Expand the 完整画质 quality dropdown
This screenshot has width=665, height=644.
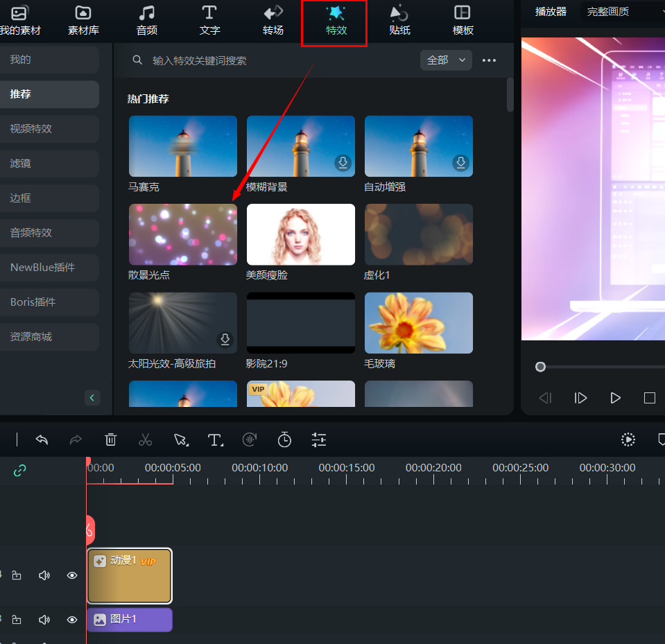(x=622, y=12)
